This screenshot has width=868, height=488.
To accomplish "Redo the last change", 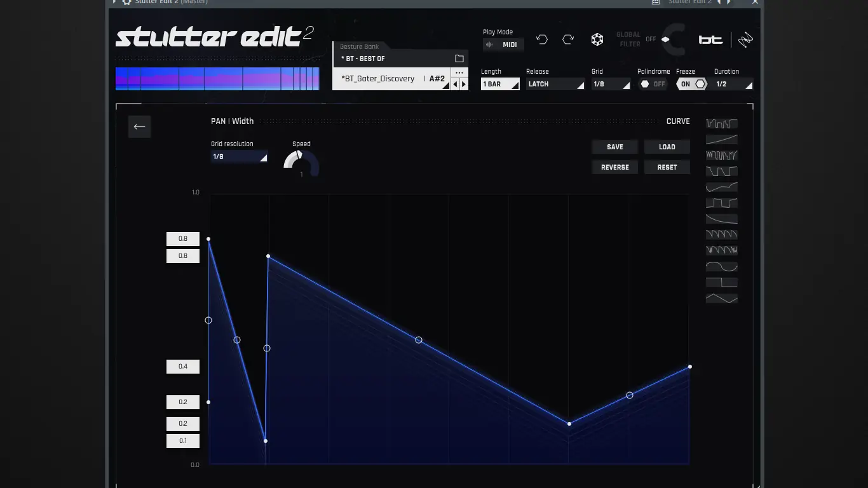I will coord(568,39).
